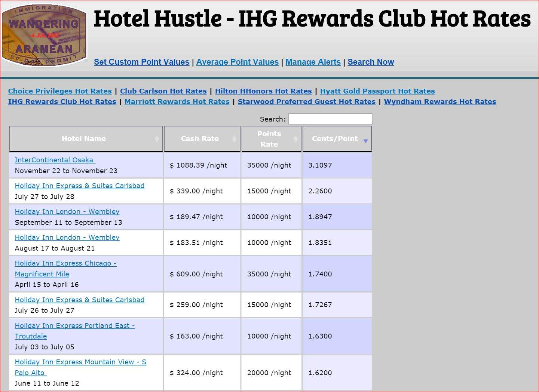This screenshot has width=539, height=392.
Task: Switch to Club Carlson Hot Rates
Action: [163, 91]
